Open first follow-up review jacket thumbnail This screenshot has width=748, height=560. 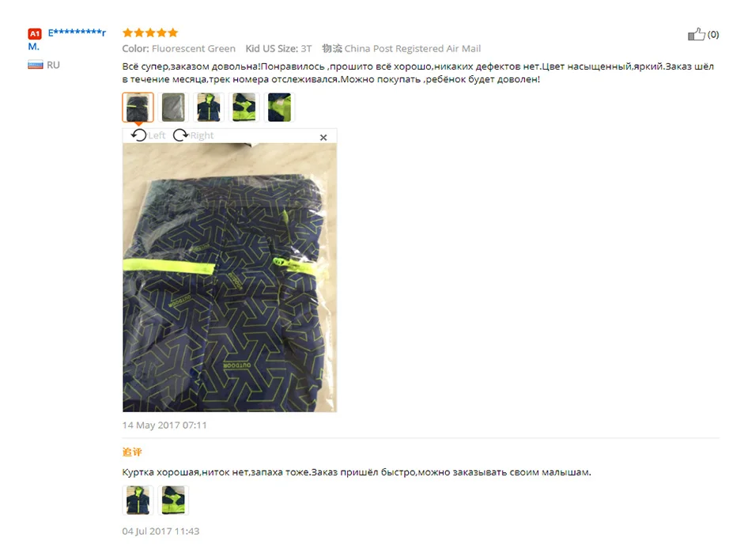pos(138,500)
